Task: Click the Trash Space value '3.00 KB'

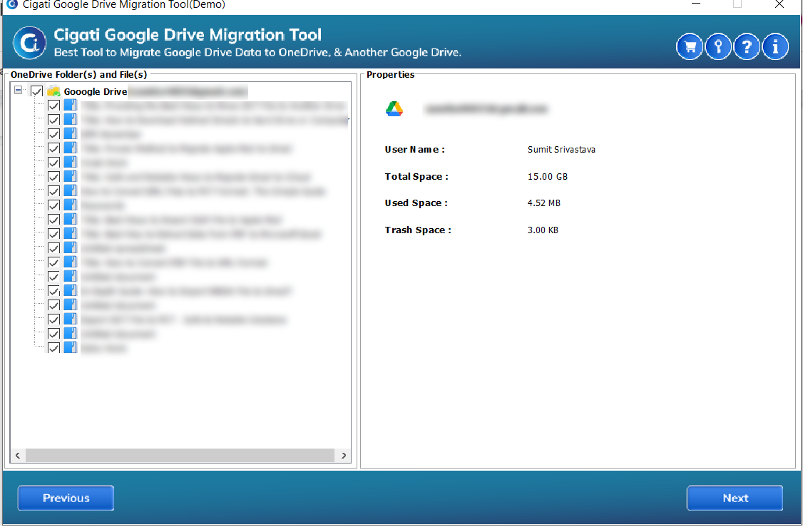Action: pyautogui.click(x=543, y=230)
